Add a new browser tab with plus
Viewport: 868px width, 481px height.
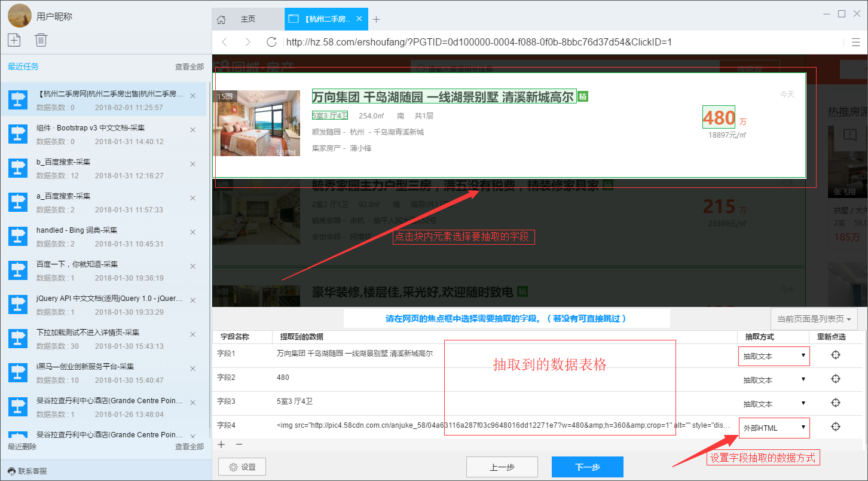[x=376, y=19]
